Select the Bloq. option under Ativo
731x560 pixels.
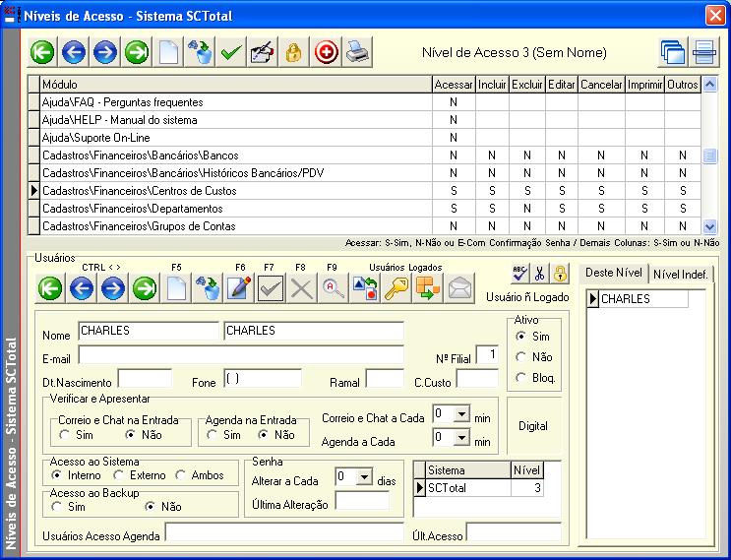point(521,378)
